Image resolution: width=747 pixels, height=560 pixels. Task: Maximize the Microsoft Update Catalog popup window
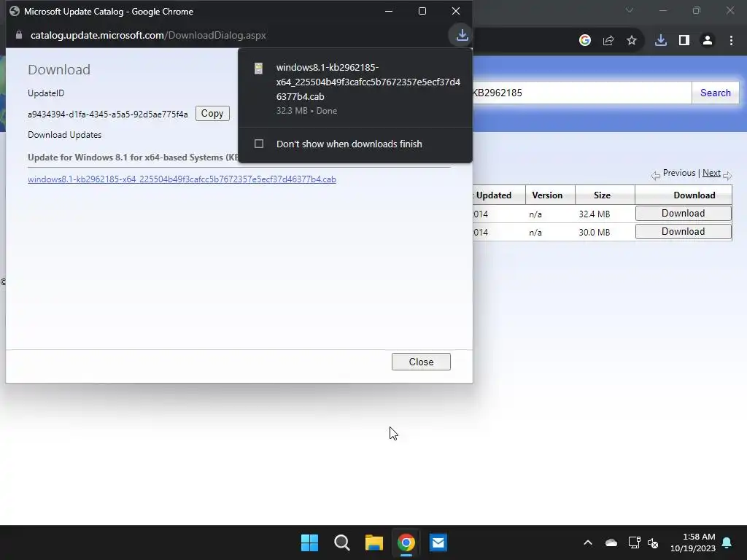(x=422, y=11)
